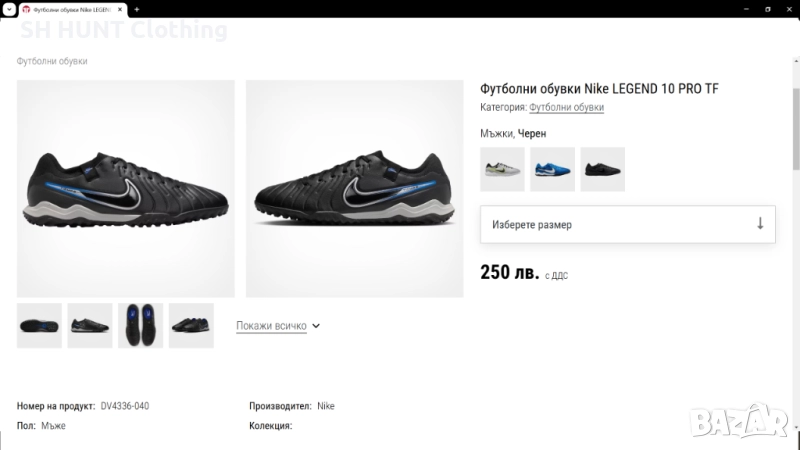This screenshot has height=450, width=800.
Task: Choose the white/beige shoe color variant
Action: [502, 169]
